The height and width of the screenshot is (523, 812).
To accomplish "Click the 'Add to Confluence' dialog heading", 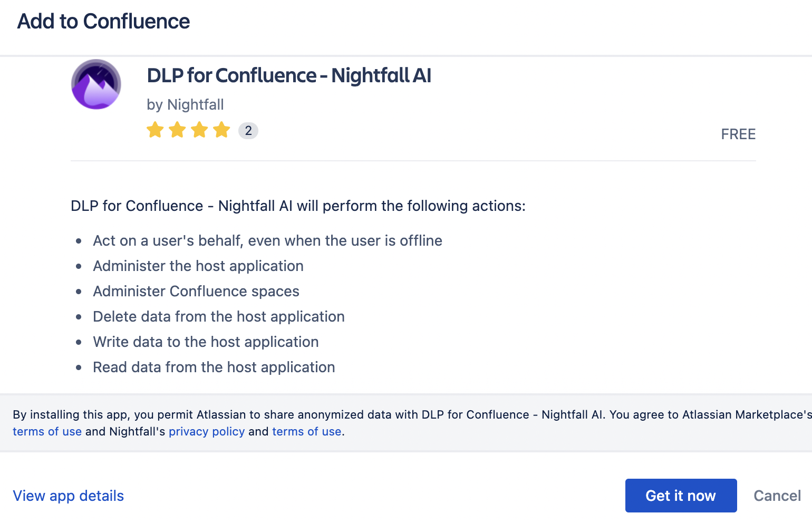I will coord(103,22).
